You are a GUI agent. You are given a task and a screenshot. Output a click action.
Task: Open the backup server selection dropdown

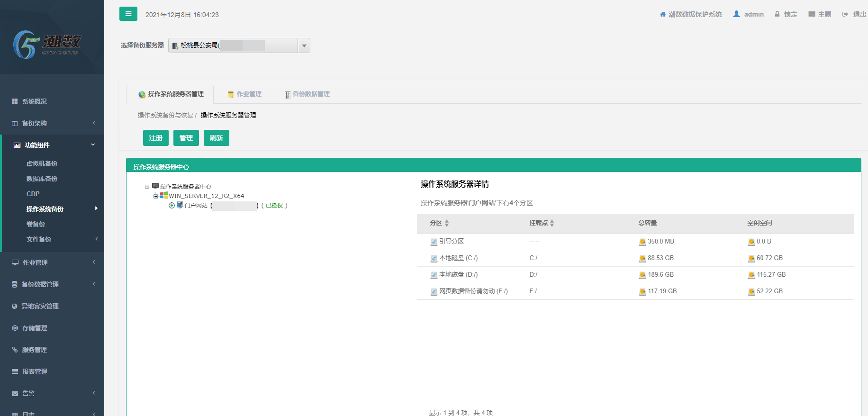click(304, 45)
